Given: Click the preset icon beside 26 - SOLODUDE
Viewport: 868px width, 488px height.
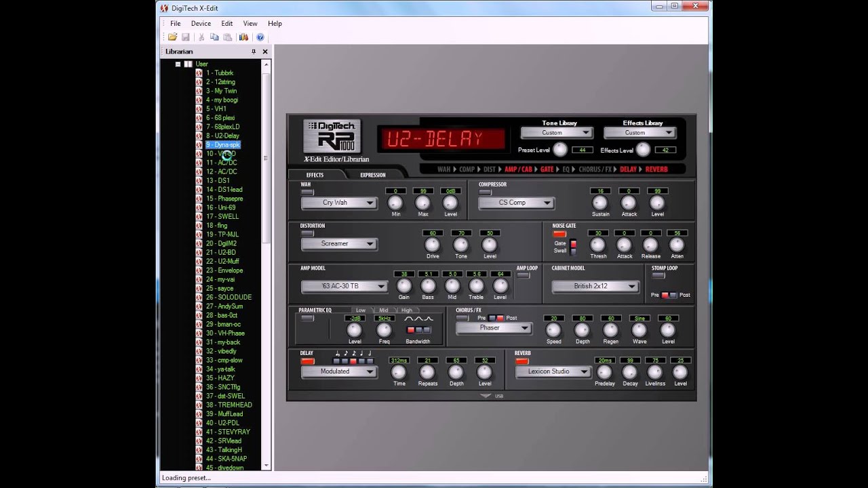Looking at the screenshot, I should 199,298.
